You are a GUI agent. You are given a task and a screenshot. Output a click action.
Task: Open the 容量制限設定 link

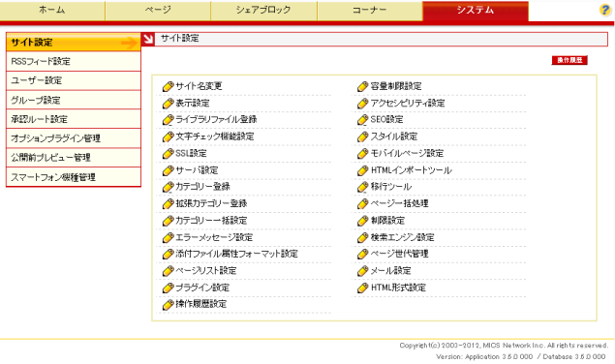[396, 86]
